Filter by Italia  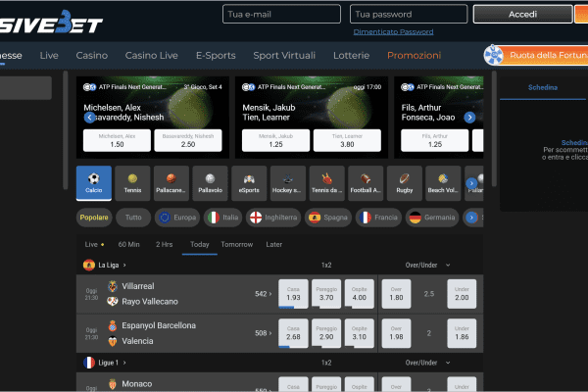point(222,218)
